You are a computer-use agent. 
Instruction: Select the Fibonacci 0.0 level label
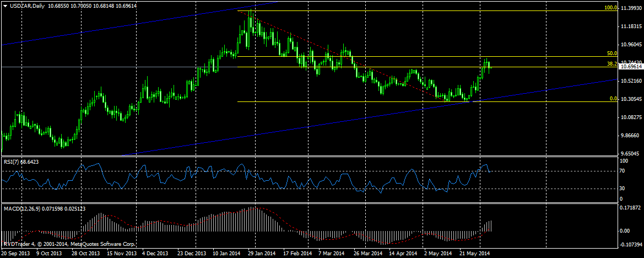[613, 99]
